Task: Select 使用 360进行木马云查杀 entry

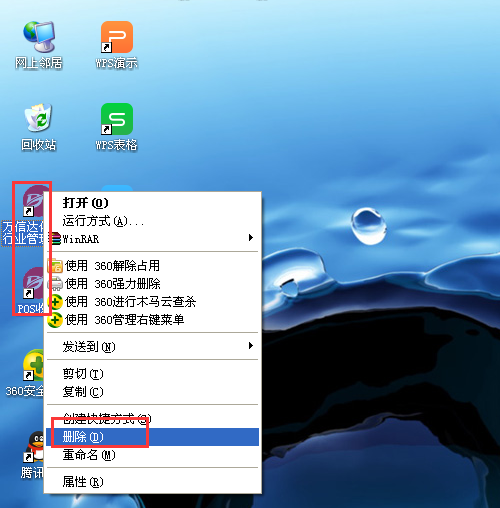Action: (x=152, y=302)
